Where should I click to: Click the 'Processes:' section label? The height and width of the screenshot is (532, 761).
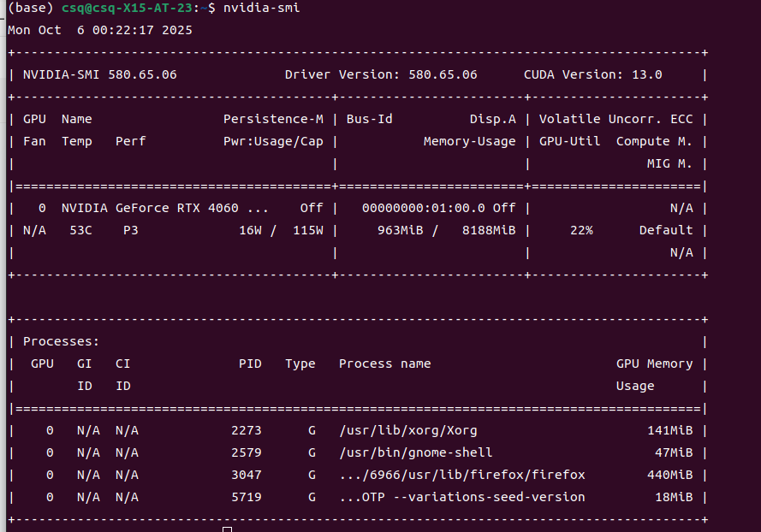pyautogui.click(x=61, y=341)
